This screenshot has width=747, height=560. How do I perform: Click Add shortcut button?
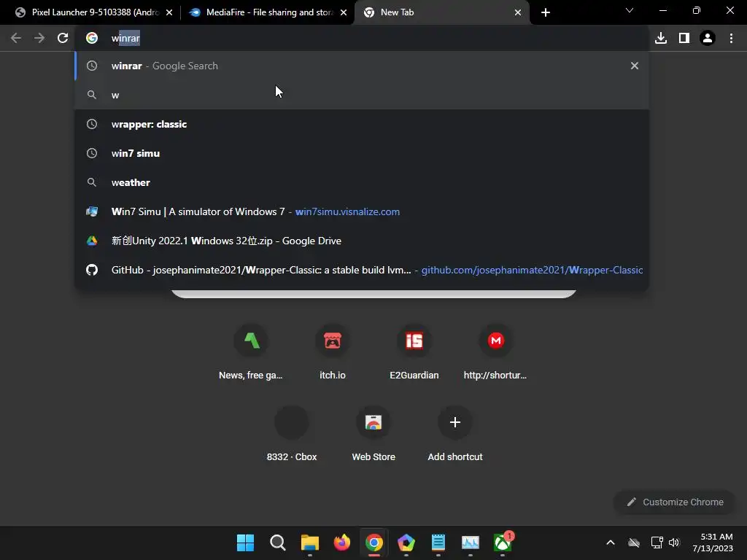[455, 434]
